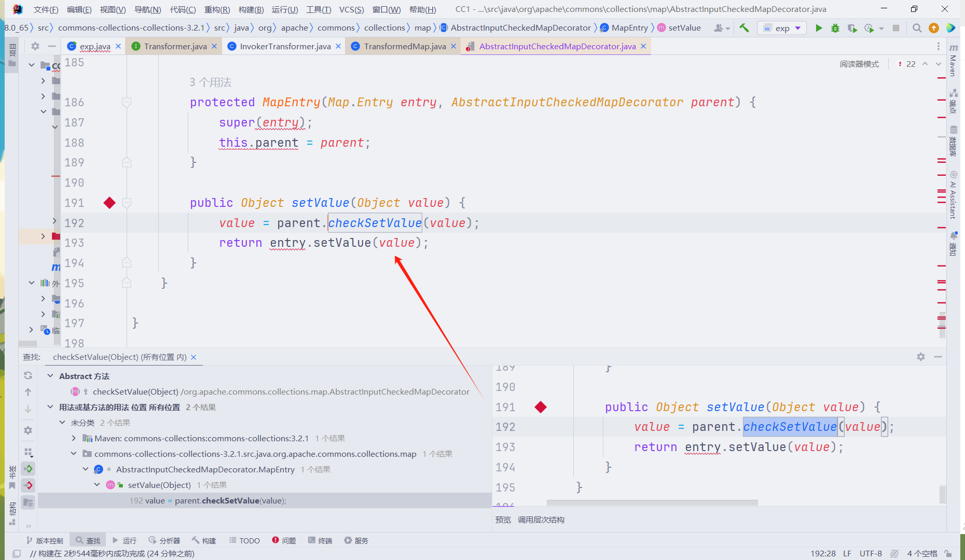Collapse AbstractInputCheckedMapDecorator.MapEntry node

(x=86, y=469)
